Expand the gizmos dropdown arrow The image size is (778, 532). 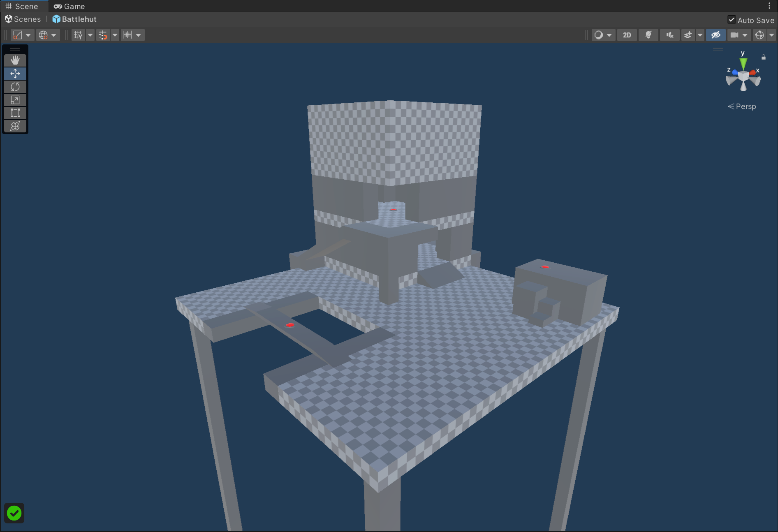pos(772,35)
